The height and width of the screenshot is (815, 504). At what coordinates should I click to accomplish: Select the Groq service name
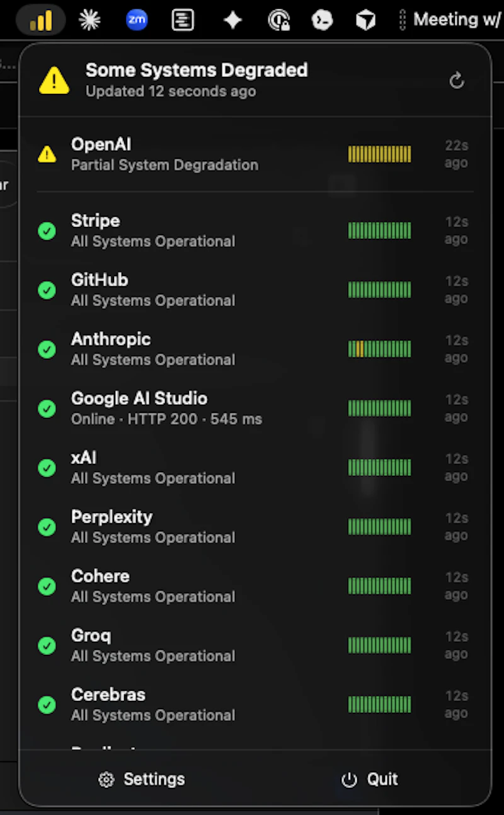pos(91,635)
